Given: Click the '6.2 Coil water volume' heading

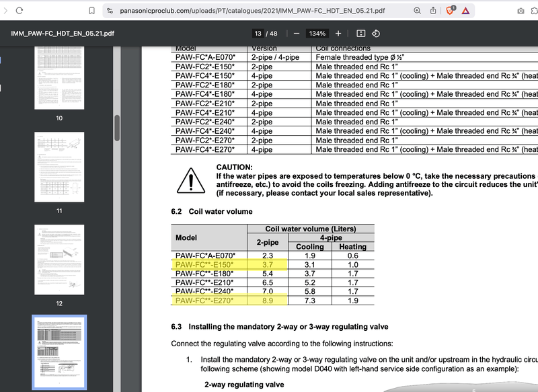Looking at the screenshot, I should coord(212,212).
